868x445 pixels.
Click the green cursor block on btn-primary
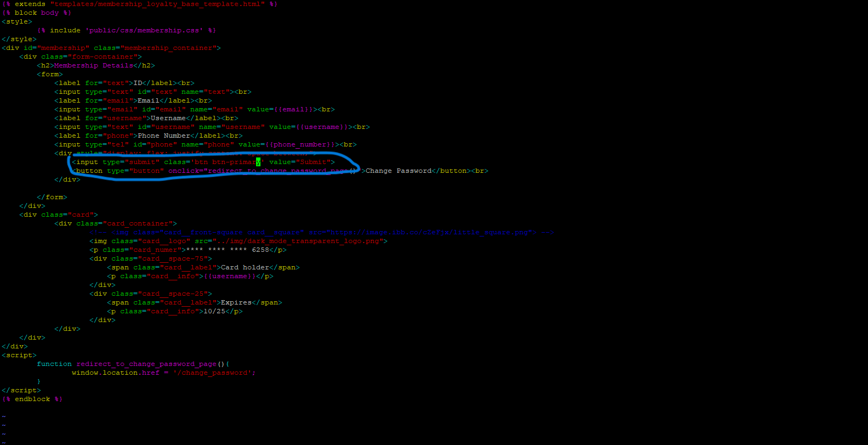tap(258, 162)
